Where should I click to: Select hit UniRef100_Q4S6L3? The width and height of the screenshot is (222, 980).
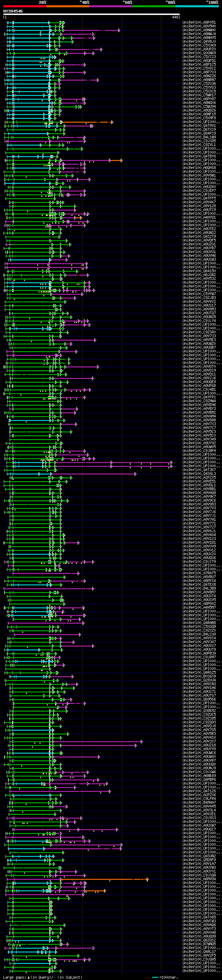pyautogui.click(x=199, y=473)
